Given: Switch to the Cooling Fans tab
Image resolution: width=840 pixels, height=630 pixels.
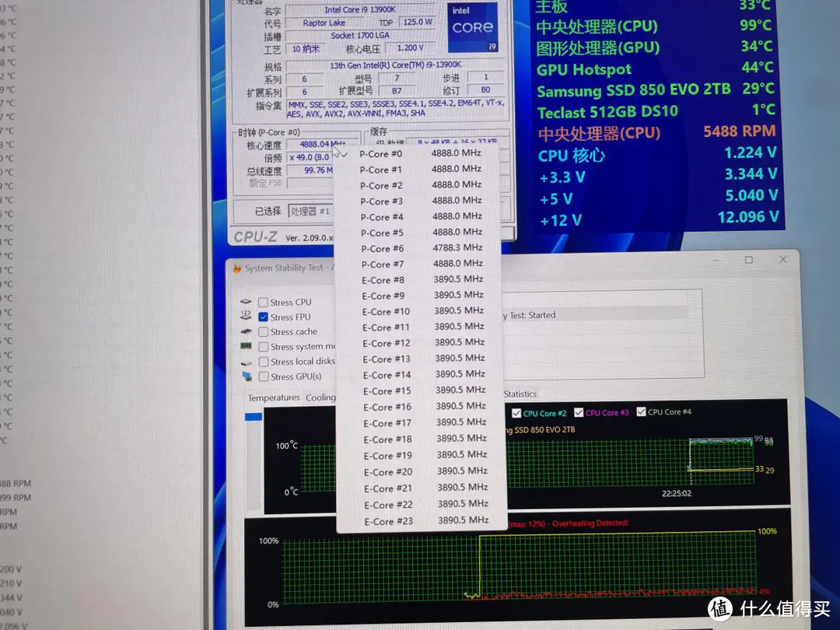Looking at the screenshot, I should (x=320, y=397).
